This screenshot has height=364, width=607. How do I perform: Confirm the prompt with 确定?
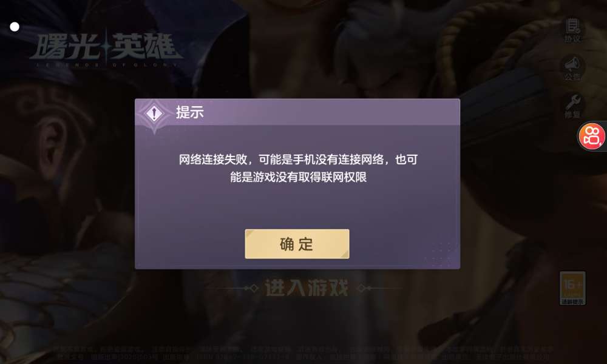click(297, 244)
